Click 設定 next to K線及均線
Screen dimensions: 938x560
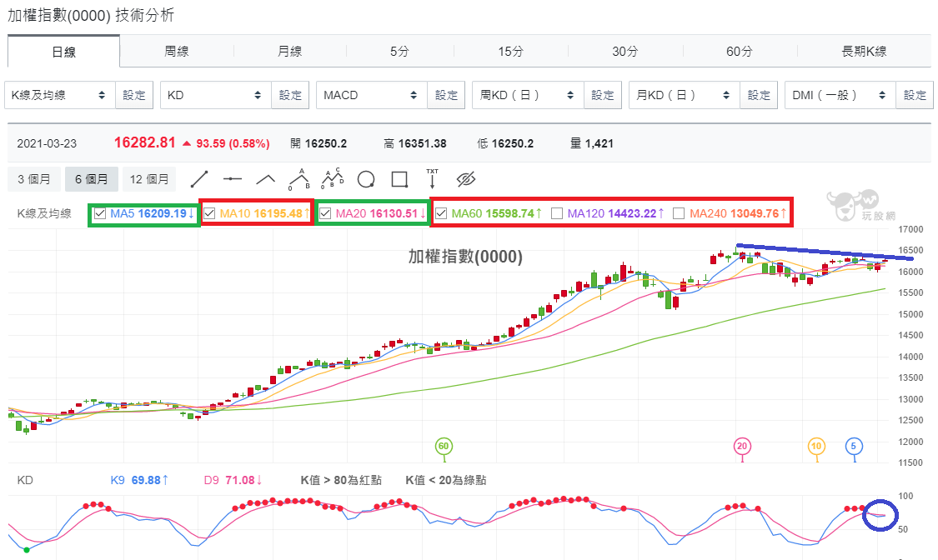coord(134,95)
